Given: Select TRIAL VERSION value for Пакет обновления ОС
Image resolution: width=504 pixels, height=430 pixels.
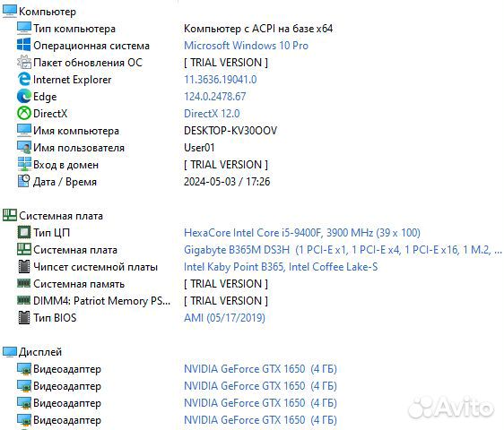Looking at the screenshot, I should (226, 63).
